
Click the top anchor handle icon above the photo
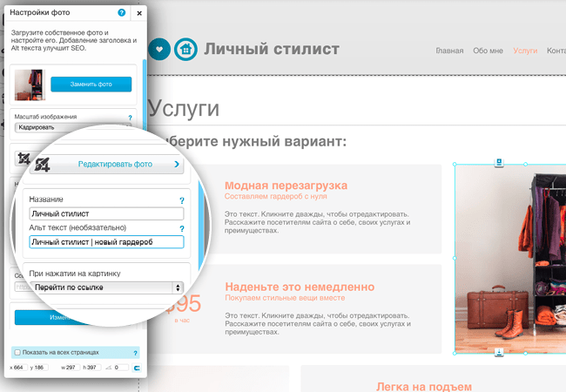499,162
